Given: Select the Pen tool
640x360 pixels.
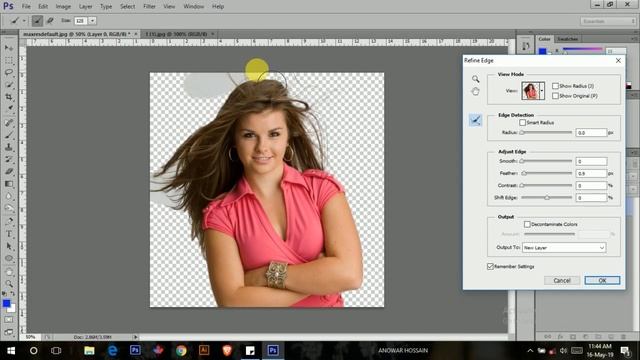Looking at the screenshot, I should coord(9,222).
